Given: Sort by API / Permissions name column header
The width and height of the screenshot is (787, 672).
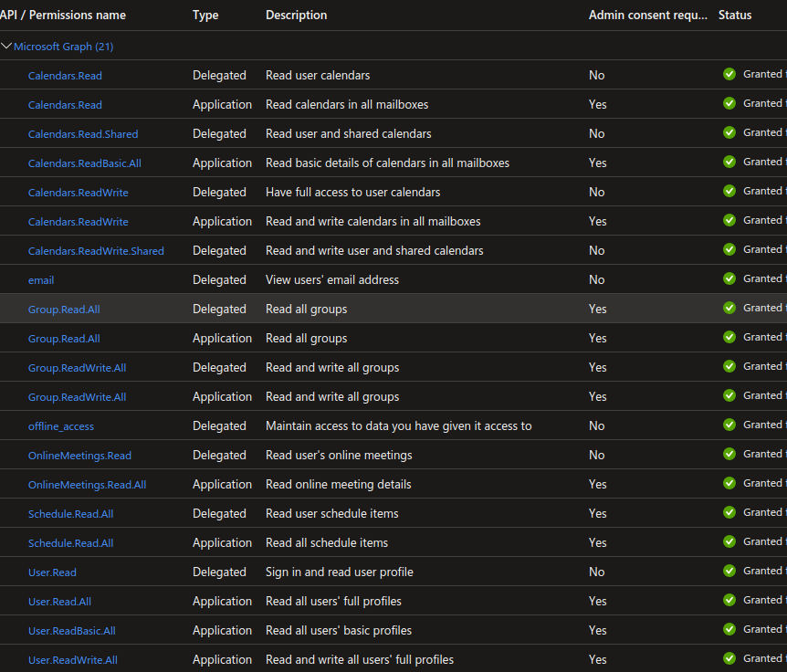Looking at the screenshot, I should [x=63, y=15].
